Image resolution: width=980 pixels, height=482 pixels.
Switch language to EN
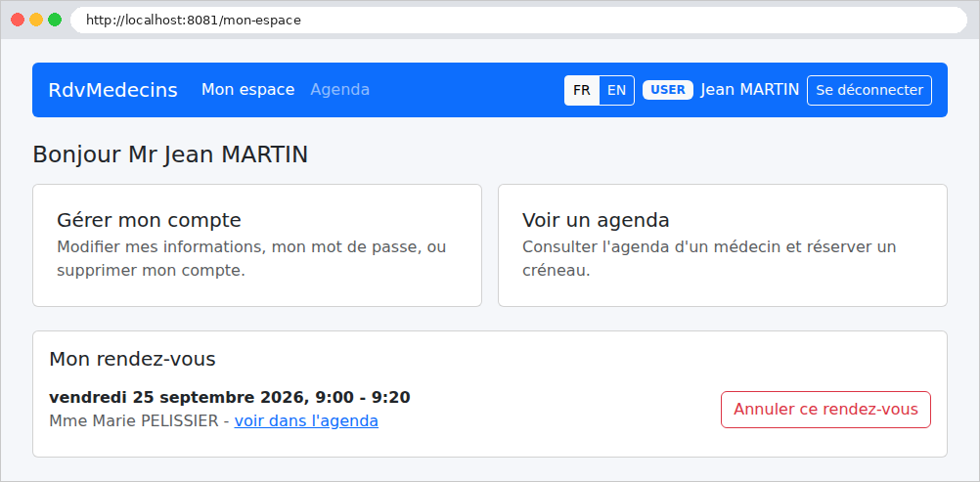pyautogui.click(x=617, y=90)
